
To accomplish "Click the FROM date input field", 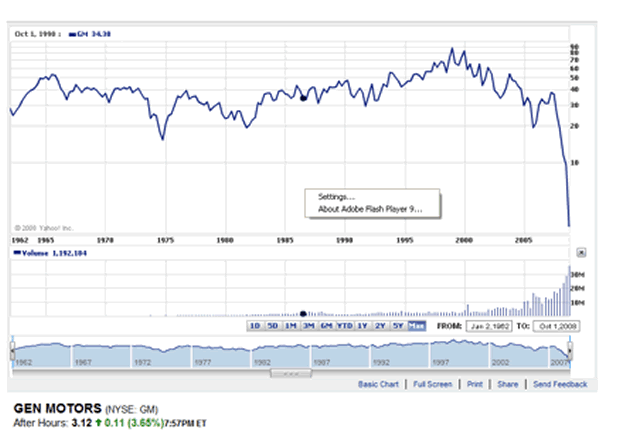I will tap(489, 326).
